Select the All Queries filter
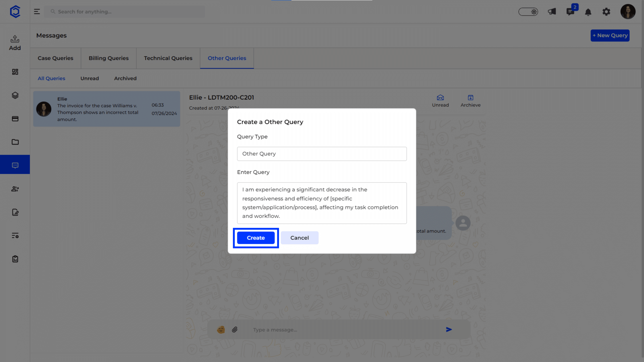Viewport: 644px width, 362px height. (51, 78)
